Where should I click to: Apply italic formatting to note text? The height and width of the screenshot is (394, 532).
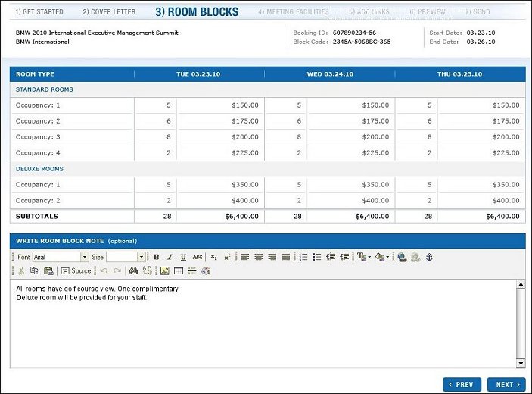tap(170, 258)
